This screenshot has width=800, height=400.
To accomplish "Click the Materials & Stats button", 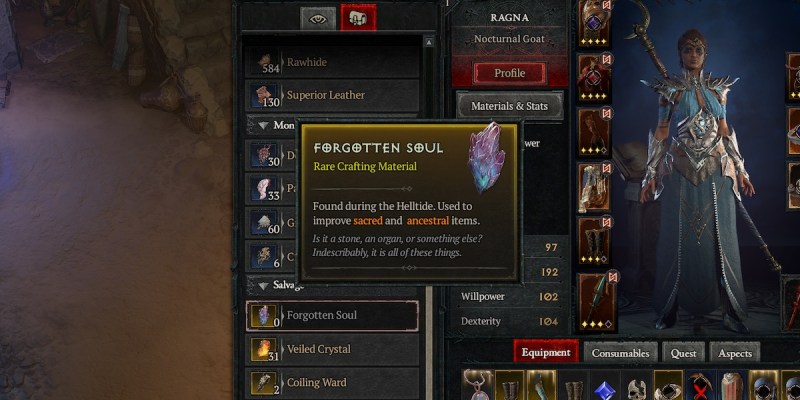I will tap(509, 106).
